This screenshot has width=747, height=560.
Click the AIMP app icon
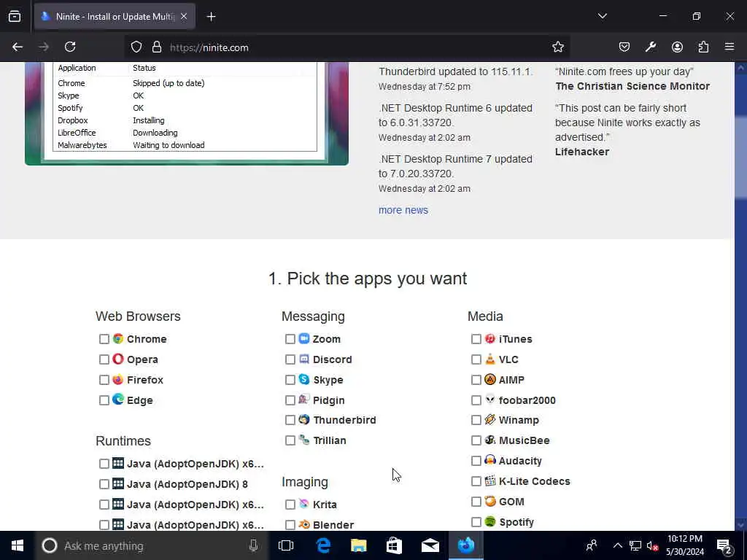coord(490,379)
